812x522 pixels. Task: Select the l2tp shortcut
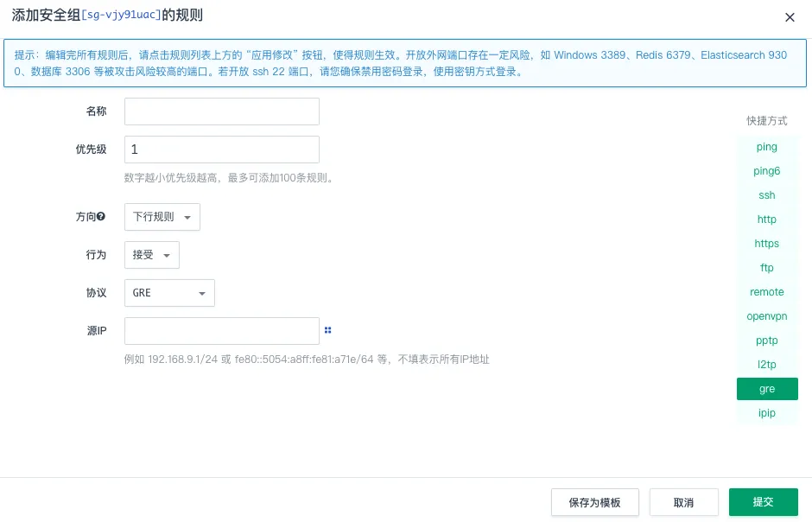click(x=766, y=365)
